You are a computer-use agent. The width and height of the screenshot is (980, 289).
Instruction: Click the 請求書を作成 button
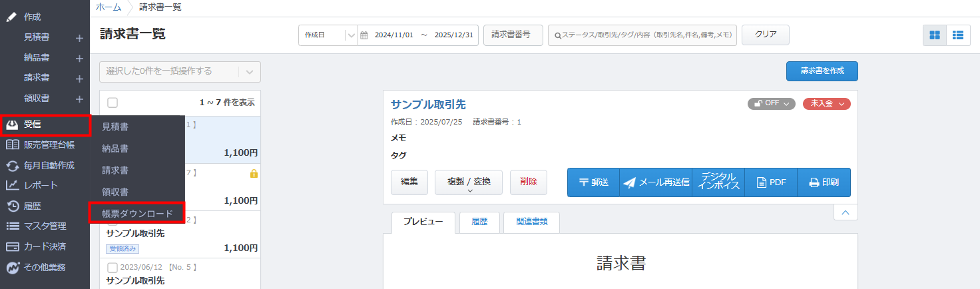coord(822,71)
